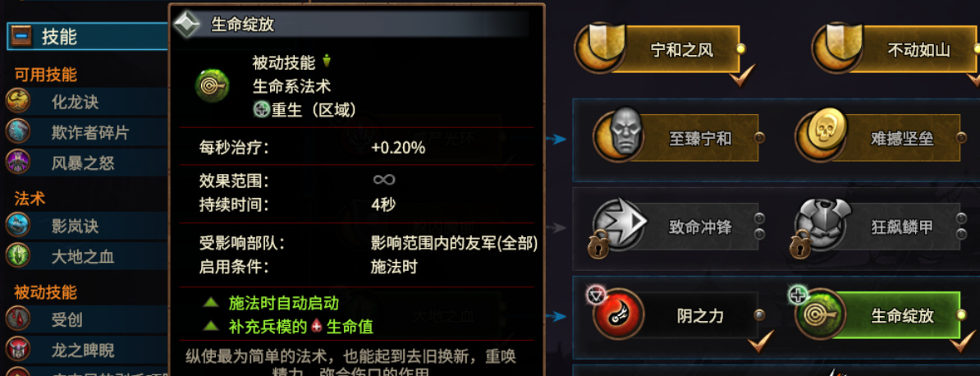
Task: Click the 生命绽放 tooltip title icon
Action: pos(187,24)
